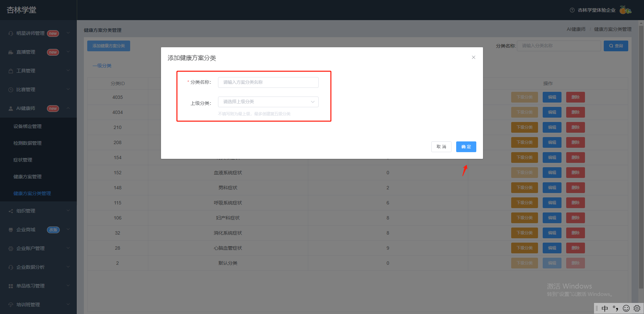
Task: Open 设备绑定管理 submenu item
Action: (39, 126)
